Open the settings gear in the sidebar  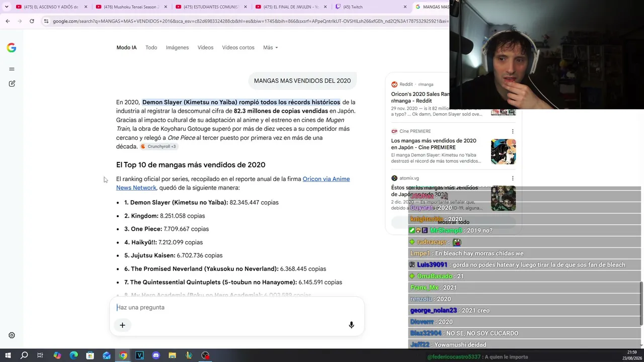[x=12, y=335]
